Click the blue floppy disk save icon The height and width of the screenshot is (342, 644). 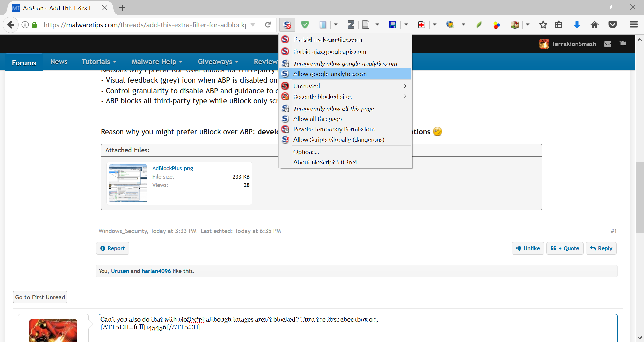tap(392, 25)
